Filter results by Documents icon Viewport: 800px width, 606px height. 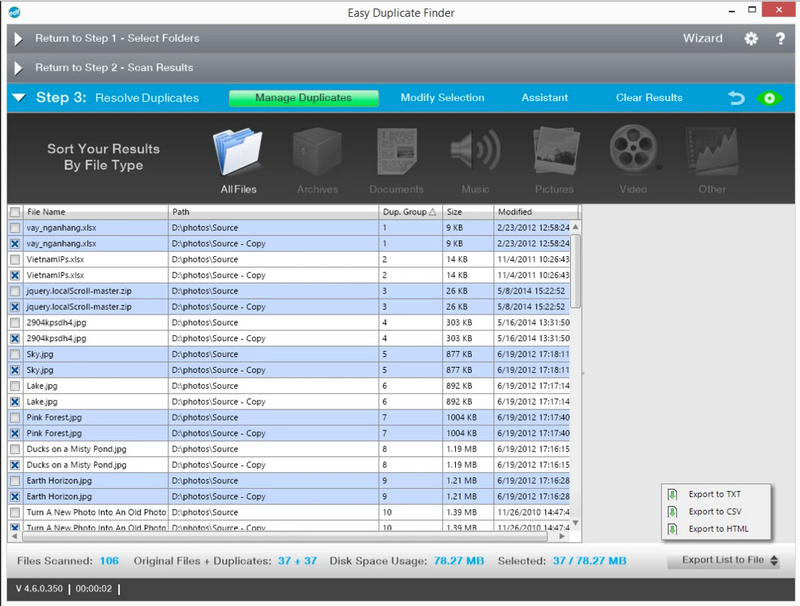tap(396, 152)
